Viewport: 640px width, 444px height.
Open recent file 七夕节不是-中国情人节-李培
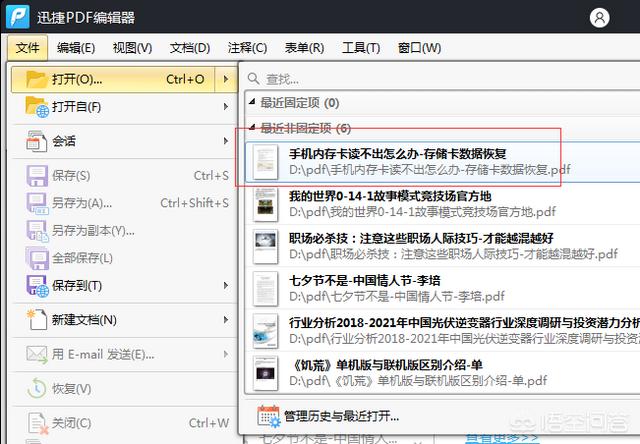click(442, 289)
